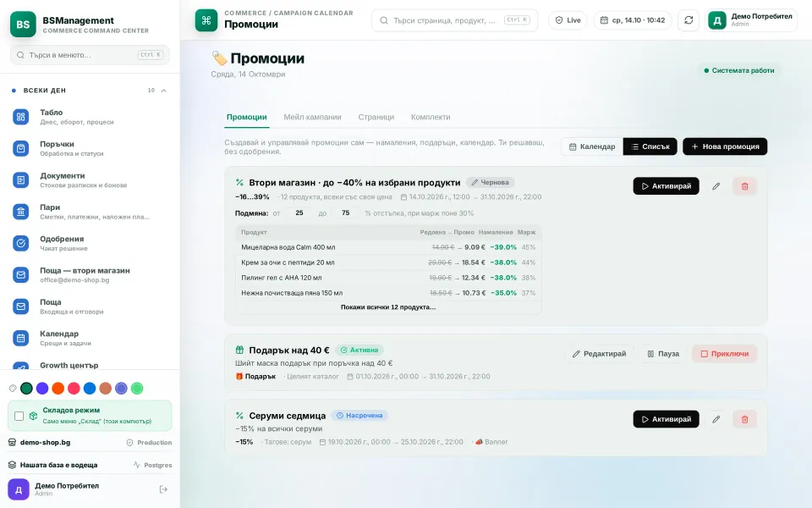Image resolution: width=812 pixels, height=508 pixels.
Task: Edit the Втори магазин promotion pencil icon
Action: [x=716, y=186]
